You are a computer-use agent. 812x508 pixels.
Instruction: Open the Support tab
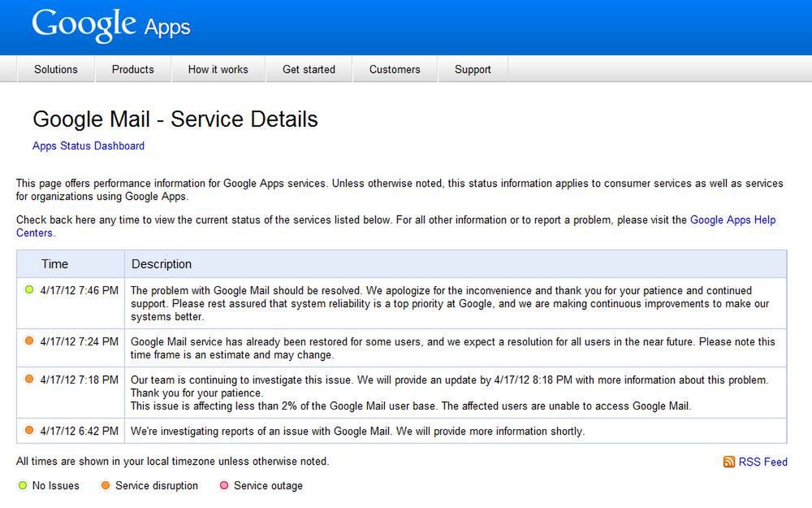(x=473, y=69)
